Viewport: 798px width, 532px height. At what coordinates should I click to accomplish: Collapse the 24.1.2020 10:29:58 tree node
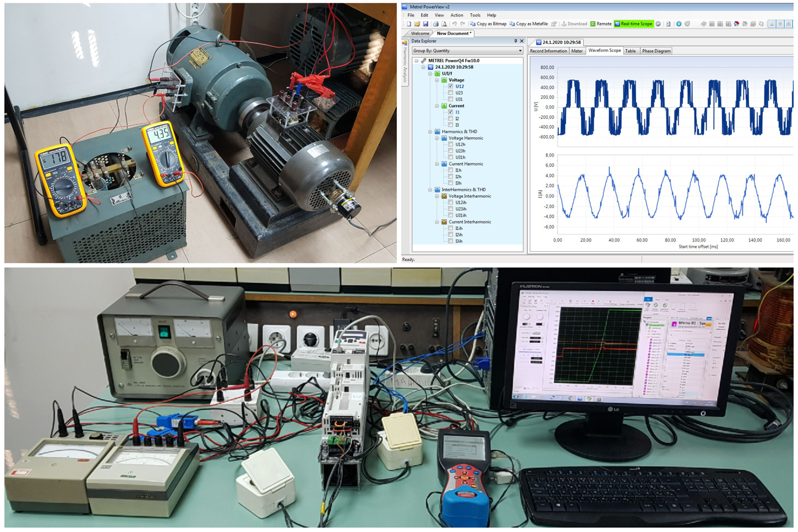(423, 67)
